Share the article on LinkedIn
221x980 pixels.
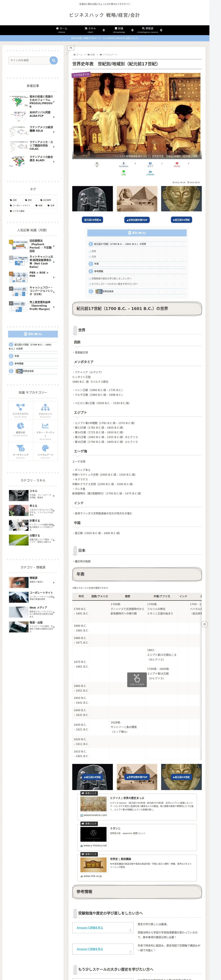[x=150, y=173]
